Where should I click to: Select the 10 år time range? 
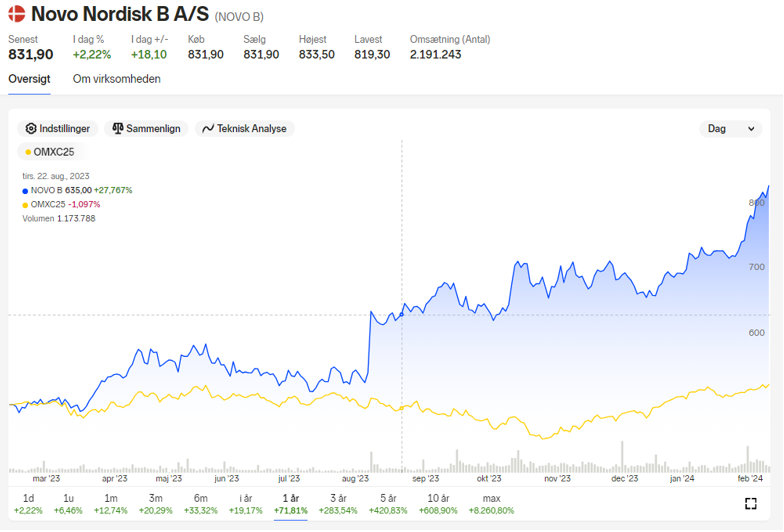(x=438, y=504)
